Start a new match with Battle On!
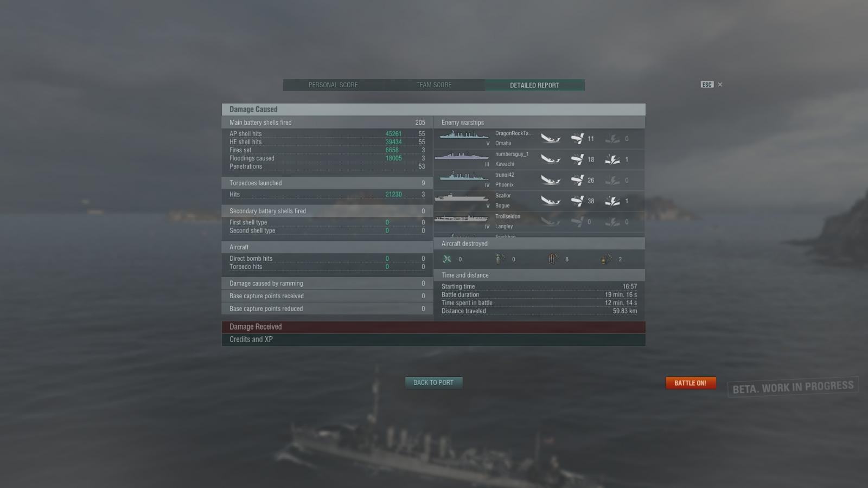 coord(691,383)
